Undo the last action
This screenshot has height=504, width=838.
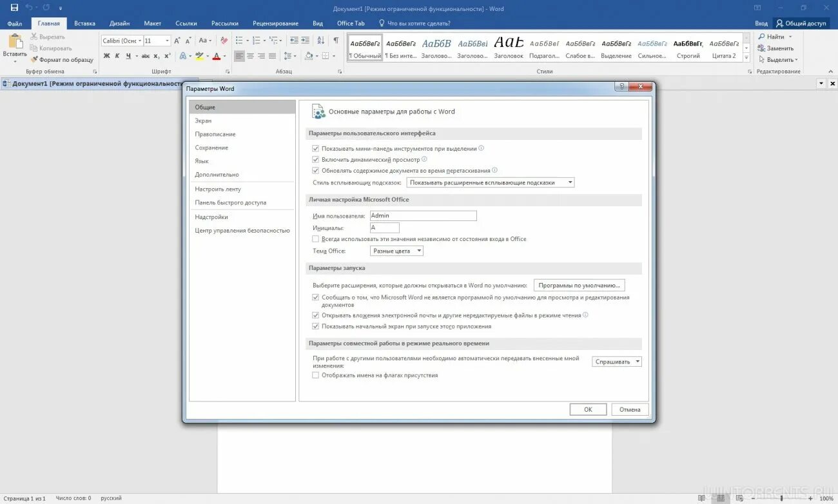29,8
